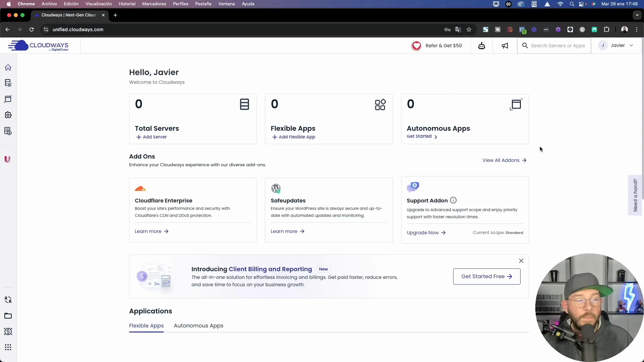Open the dollar Billing icon in sidebar
The height and width of the screenshot is (362, 644).
pos(8,331)
